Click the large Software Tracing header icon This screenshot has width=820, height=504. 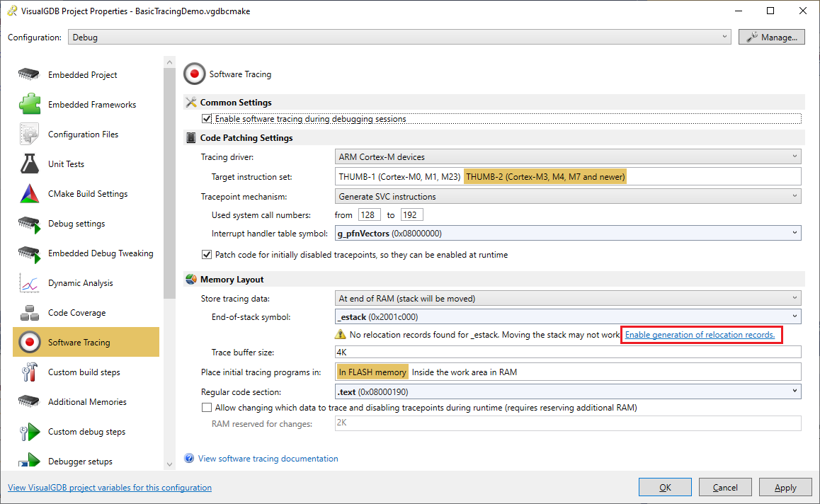[195, 74]
